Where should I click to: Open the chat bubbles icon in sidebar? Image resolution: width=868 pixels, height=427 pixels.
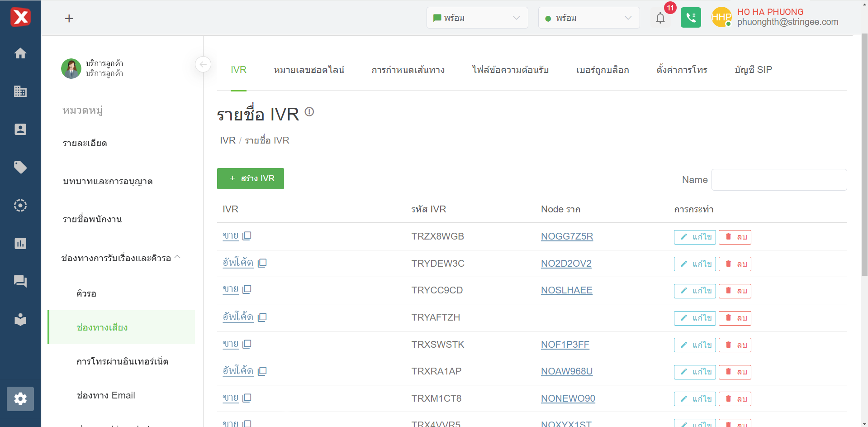click(20, 282)
